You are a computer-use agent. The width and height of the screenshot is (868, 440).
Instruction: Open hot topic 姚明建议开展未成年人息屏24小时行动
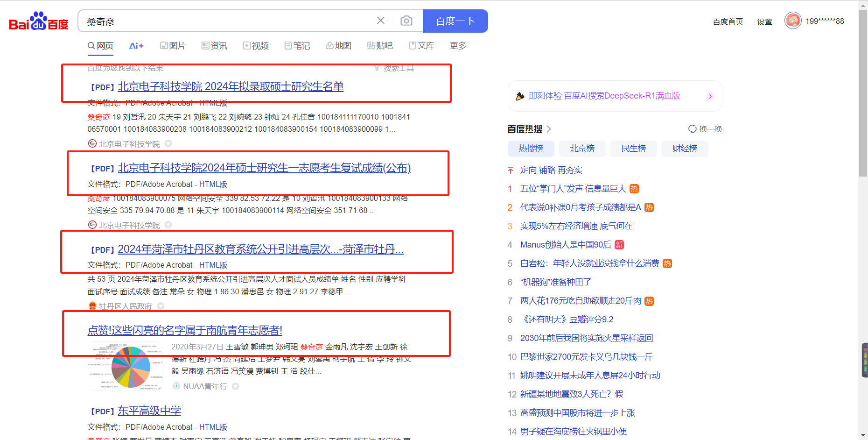pyautogui.click(x=590, y=376)
